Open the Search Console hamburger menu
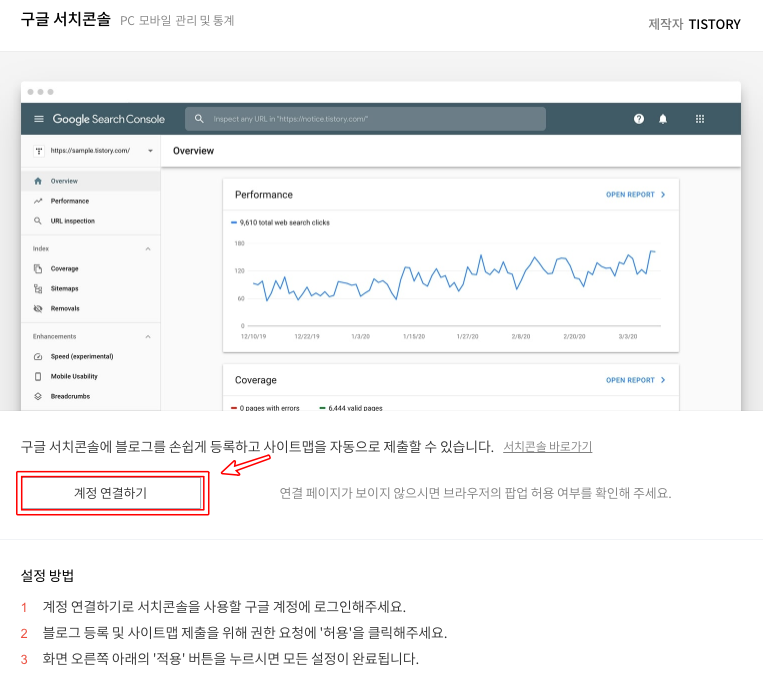 point(39,119)
